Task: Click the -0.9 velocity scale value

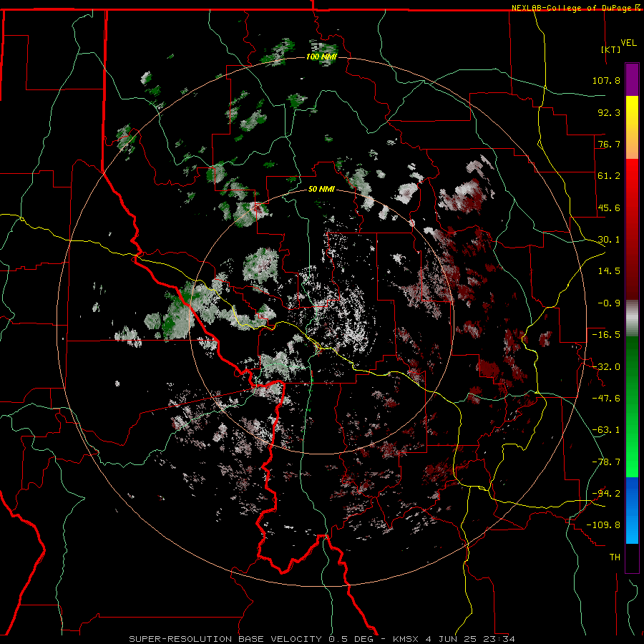Action: pos(609,303)
